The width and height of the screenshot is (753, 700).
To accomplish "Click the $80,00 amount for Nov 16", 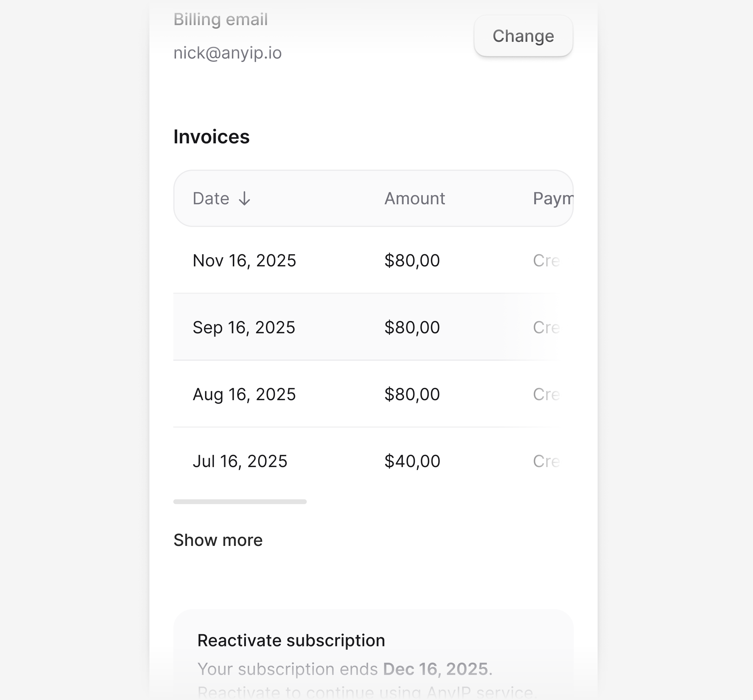I will (x=412, y=260).
